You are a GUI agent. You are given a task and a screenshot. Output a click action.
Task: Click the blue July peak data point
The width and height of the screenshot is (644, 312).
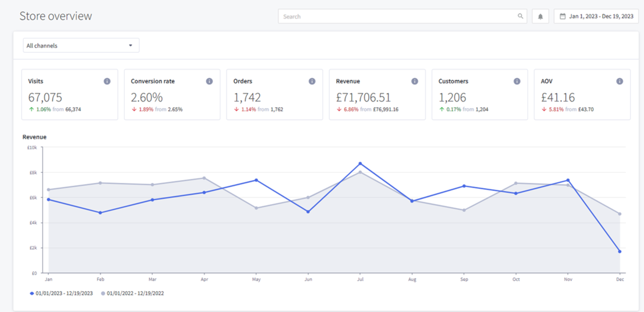pyautogui.click(x=360, y=164)
